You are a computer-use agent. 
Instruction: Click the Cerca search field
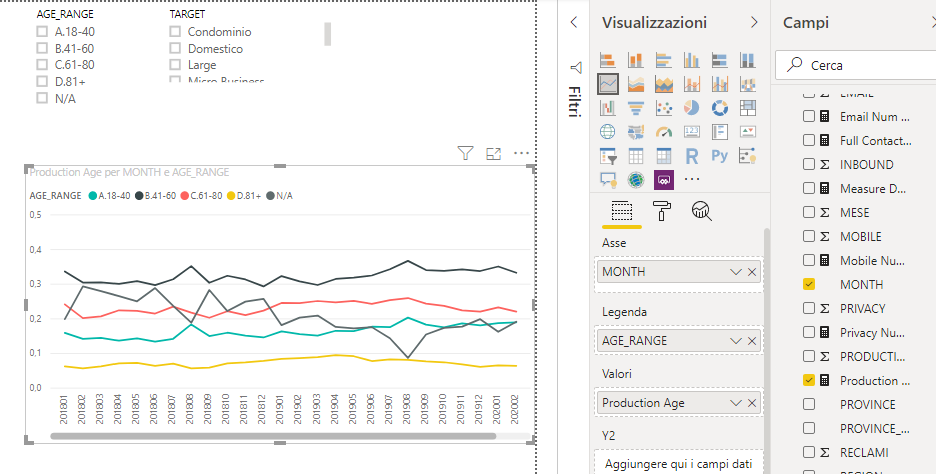[x=856, y=65]
